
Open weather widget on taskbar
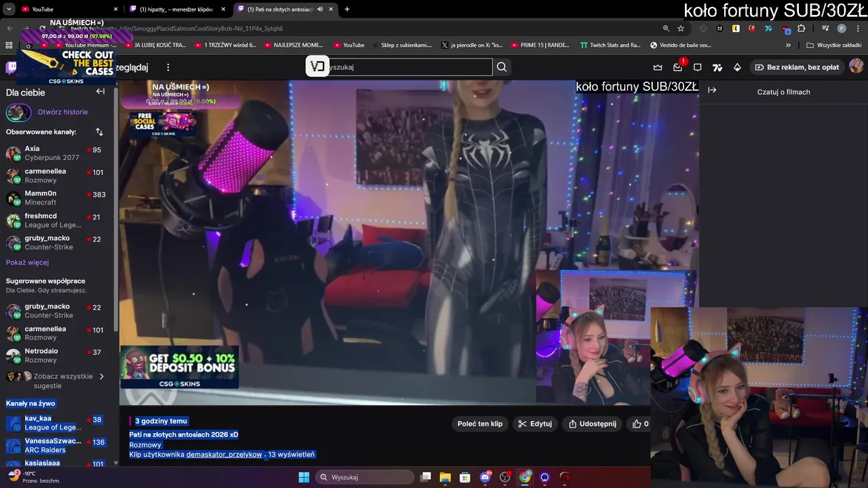[34, 477]
